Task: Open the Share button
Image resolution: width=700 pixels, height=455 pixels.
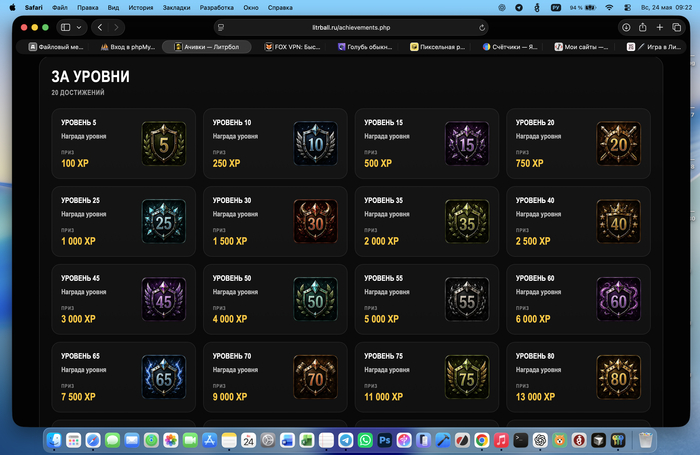Action: (x=642, y=27)
